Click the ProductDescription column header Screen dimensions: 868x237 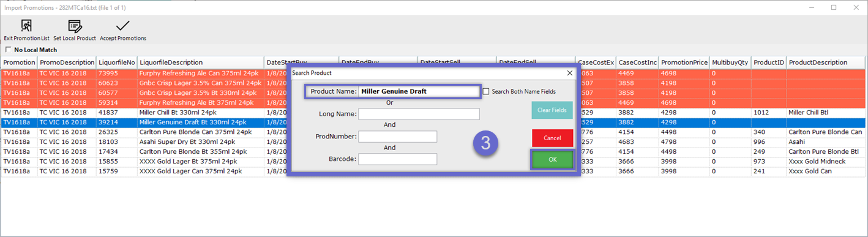(x=825, y=62)
